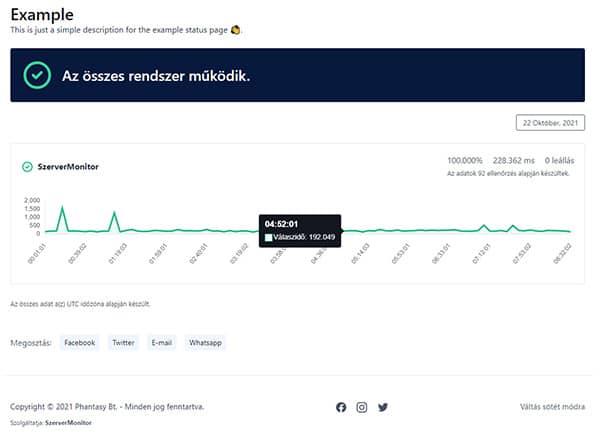
Task: Open the Twitter bird icon in the footer
Action: (x=383, y=407)
